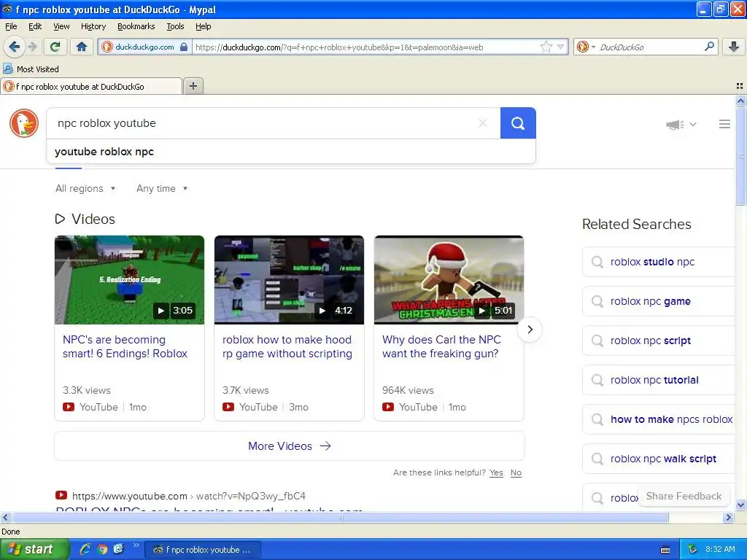Open a new tab with the plus button
This screenshot has height=560, width=747.
pyautogui.click(x=193, y=86)
